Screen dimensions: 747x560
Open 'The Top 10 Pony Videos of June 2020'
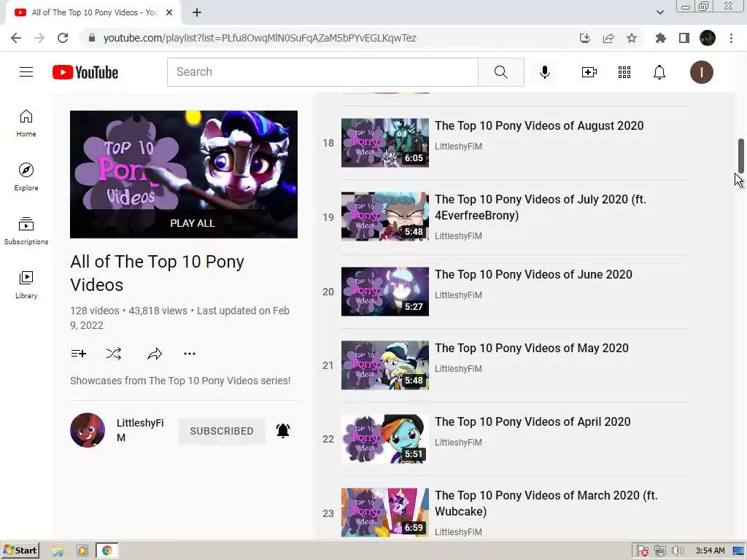click(533, 274)
